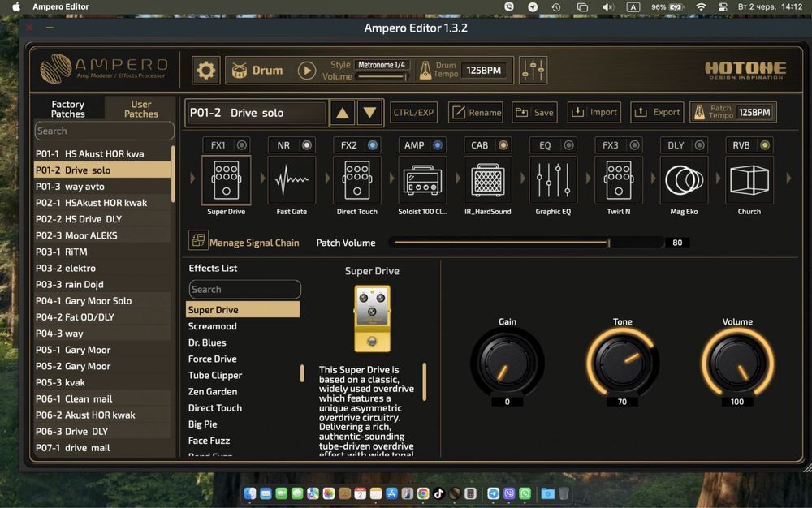Open the global mixer sliders icon

[533, 70]
